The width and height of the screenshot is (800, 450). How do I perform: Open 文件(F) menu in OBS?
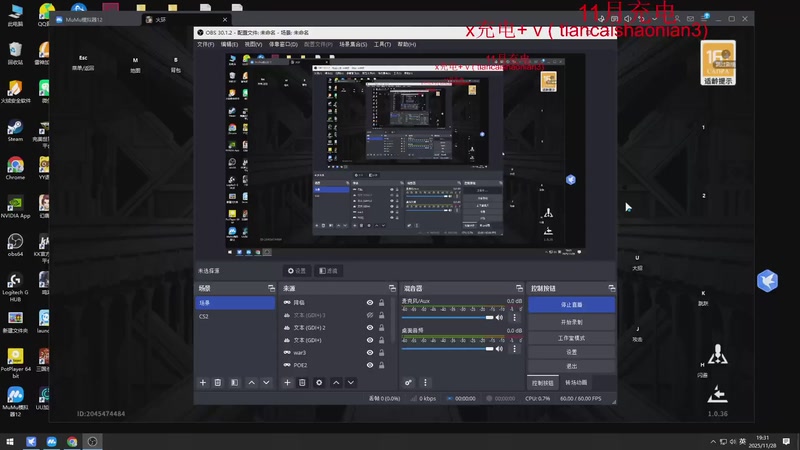coord(206,44)
